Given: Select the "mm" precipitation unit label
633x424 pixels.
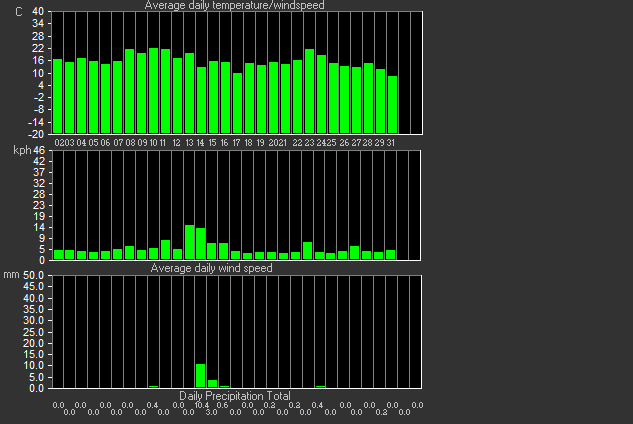Looking at the screenshot, I should pyautogui.click(x=11, y=275).
